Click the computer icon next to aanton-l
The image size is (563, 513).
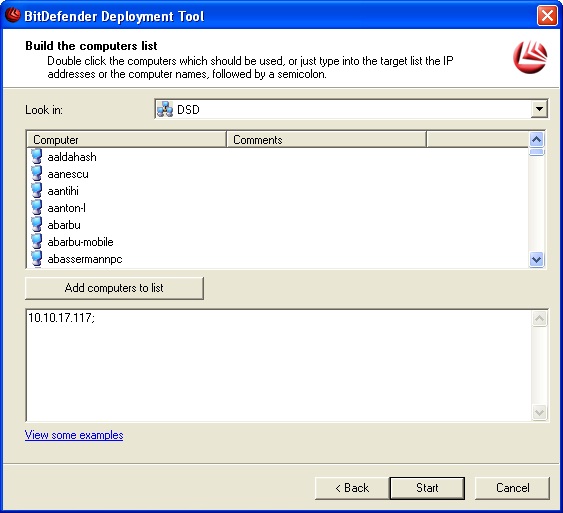[37, 207]
